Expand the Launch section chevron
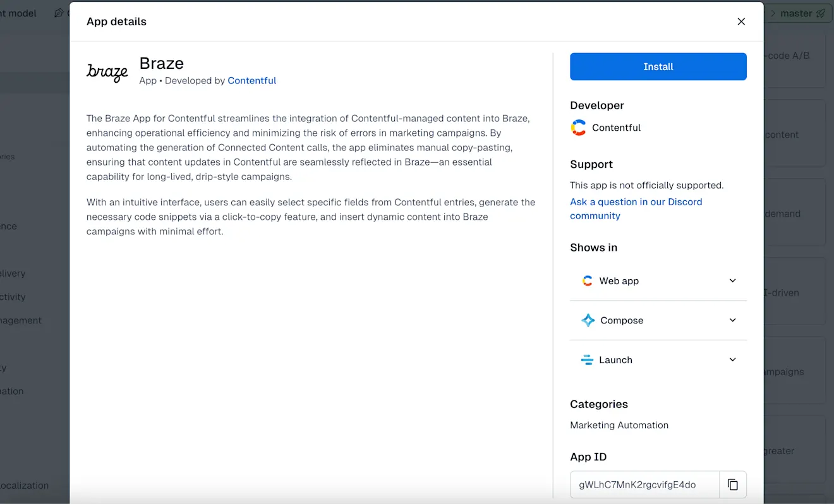This screenshot has height=504, width=834. tap(733, 359)
